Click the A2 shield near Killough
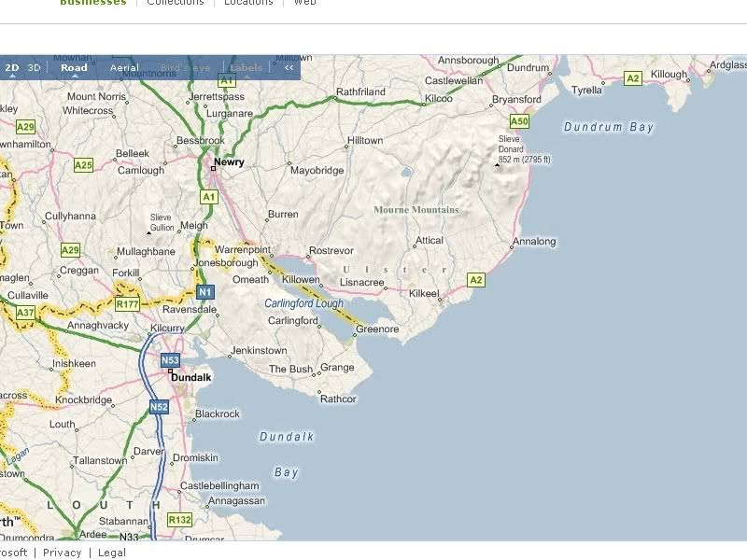Viewport: 747px width, 560px height. (x=633, y=78)
